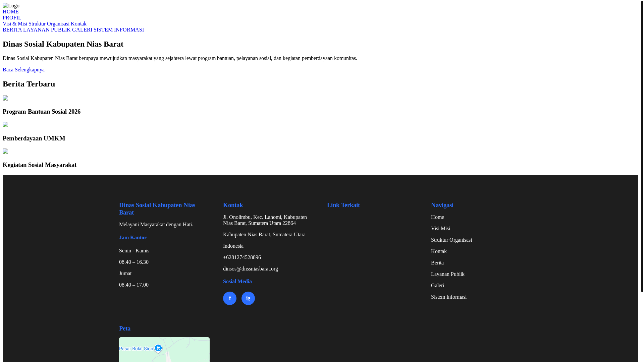Click the Program Bantuan Sosial 2026 title
Image resolution: width=644 pixels, height=362 pixels.
tap(42, 112)
